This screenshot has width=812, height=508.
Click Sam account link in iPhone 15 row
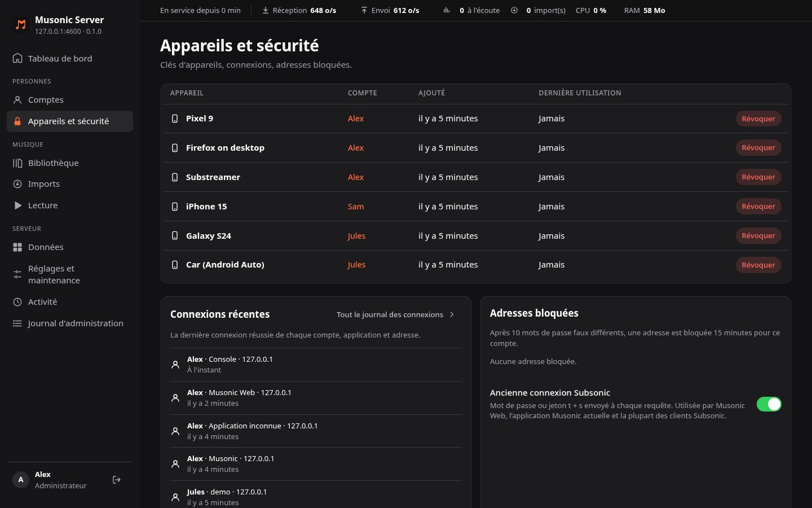tap(356, 207)
